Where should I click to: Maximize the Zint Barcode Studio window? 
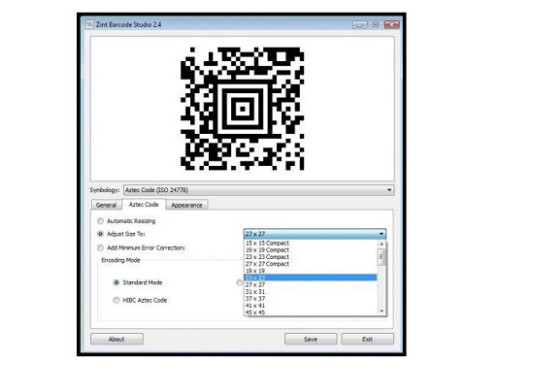pyautogui.click(x=376, y=24)
